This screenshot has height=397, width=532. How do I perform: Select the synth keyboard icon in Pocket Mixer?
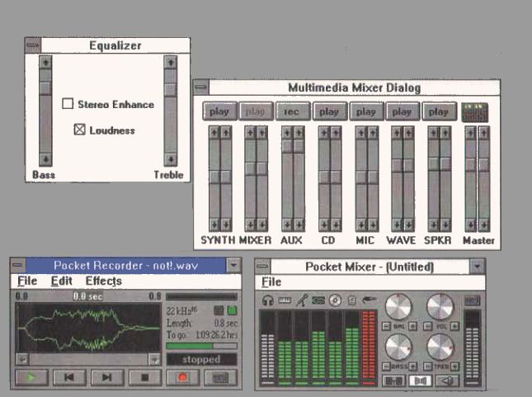pos(285,300)
